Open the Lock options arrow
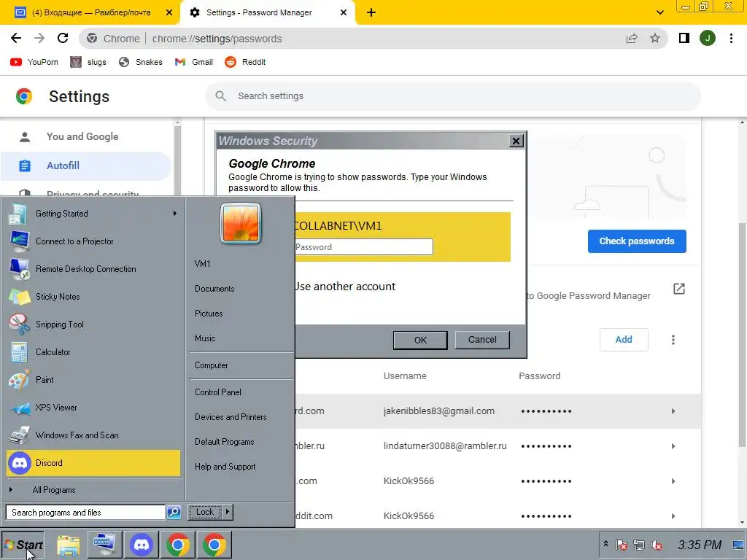This screenshot has height=560, width=747. point(228,512)
